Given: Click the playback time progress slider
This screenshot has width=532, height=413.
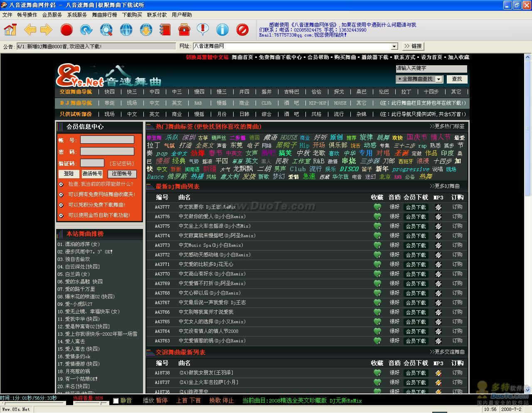Looking at the screenshot, I should point(33,403).
